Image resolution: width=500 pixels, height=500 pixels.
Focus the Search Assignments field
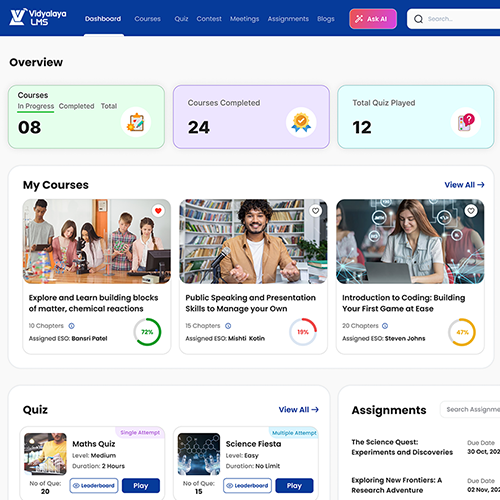[470, 409]
